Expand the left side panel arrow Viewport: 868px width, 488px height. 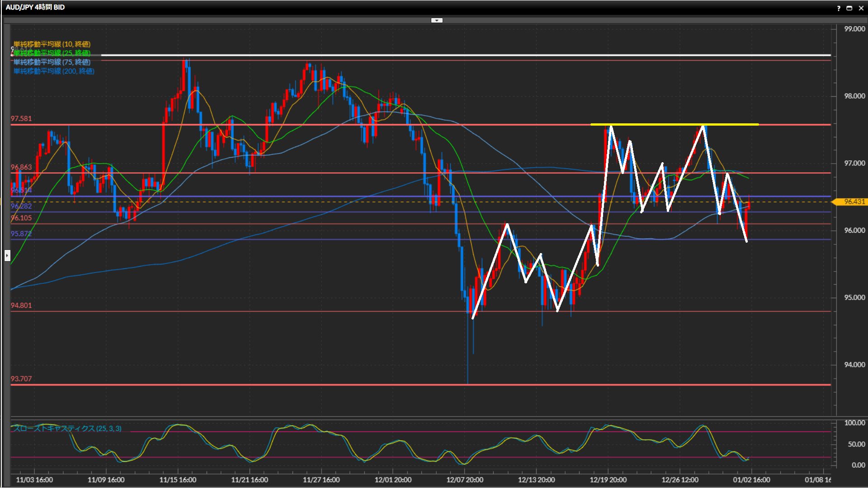coord(7,256)
